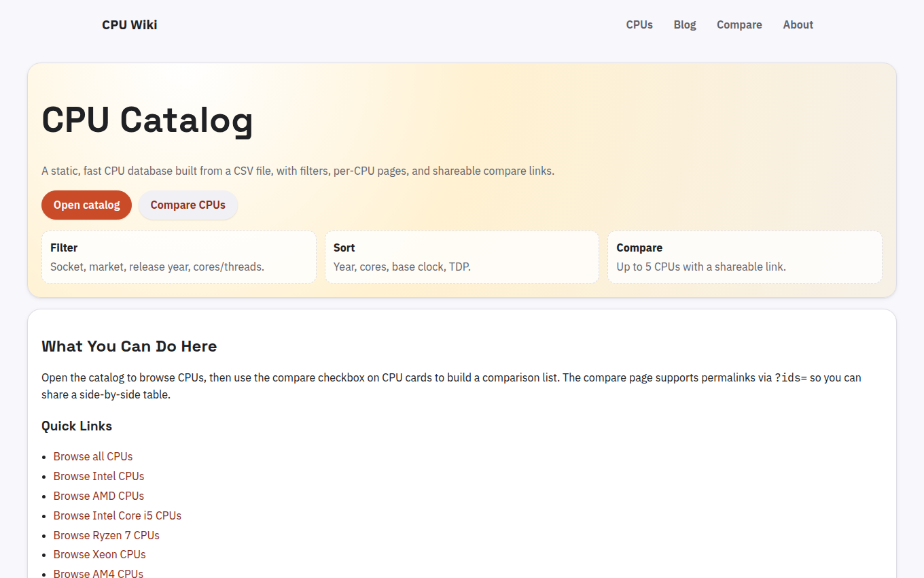Click the ?ids= code text
This screenshot has width=924, height=578.
pos(791,377)
